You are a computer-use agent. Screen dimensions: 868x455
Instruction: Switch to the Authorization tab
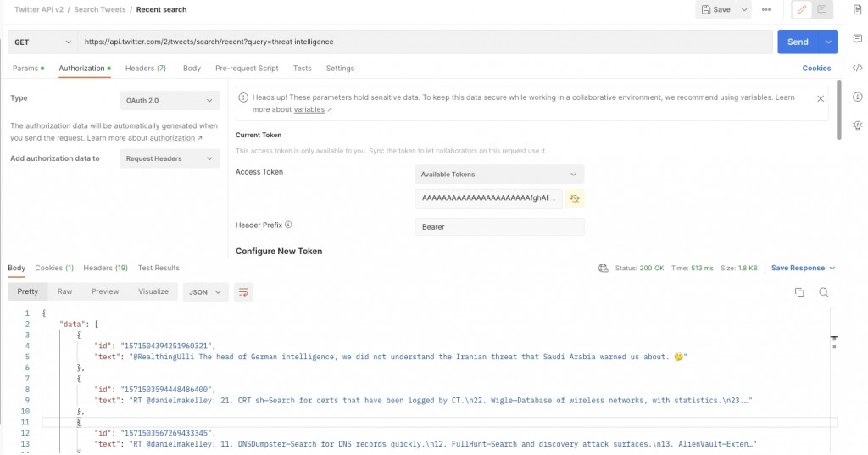85,69
